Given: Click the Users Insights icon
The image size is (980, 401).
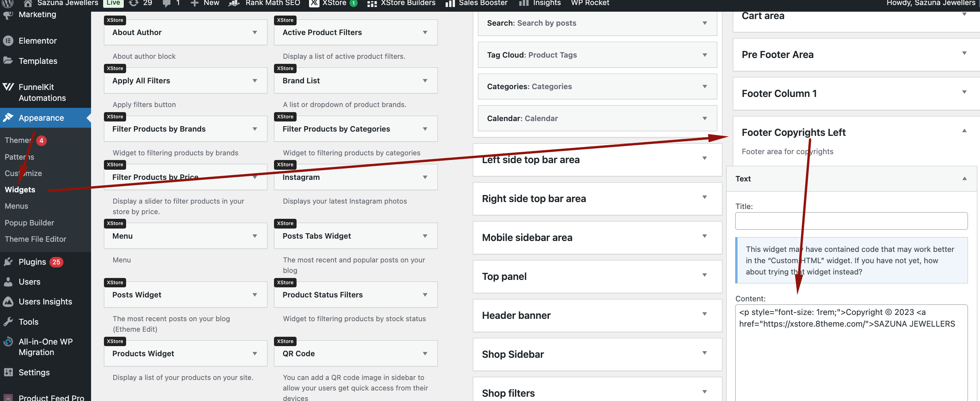Looking at the screenshot, I should point(8,302).
